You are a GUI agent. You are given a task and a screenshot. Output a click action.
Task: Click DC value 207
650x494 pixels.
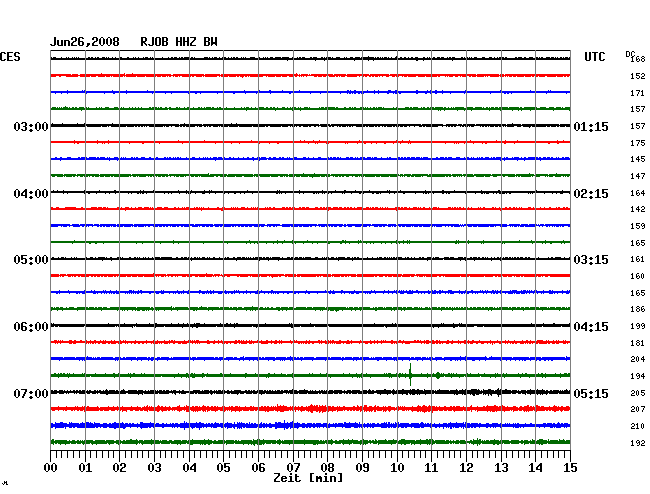[x=638, y=409]
